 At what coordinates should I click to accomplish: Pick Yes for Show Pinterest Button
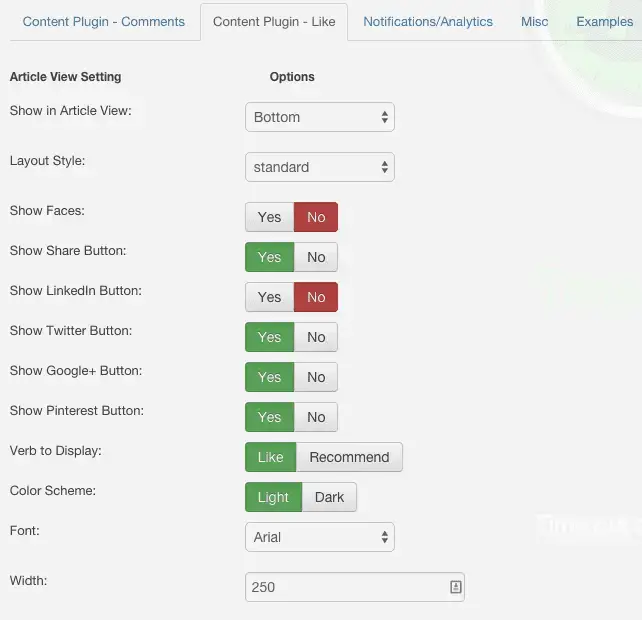pyautogui.click(x=269, y=417)
